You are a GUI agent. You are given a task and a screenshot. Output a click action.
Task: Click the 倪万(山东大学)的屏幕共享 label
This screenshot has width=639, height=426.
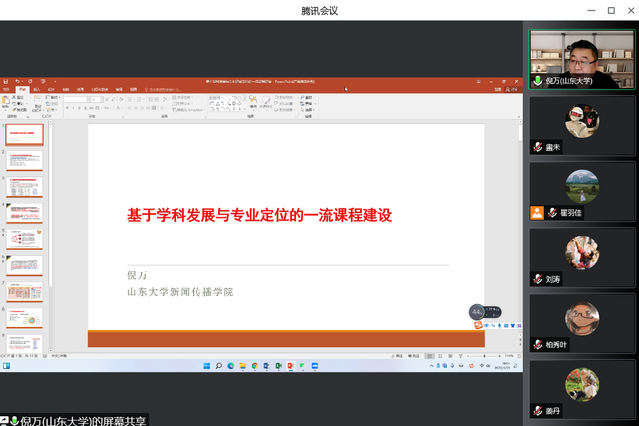82,420
